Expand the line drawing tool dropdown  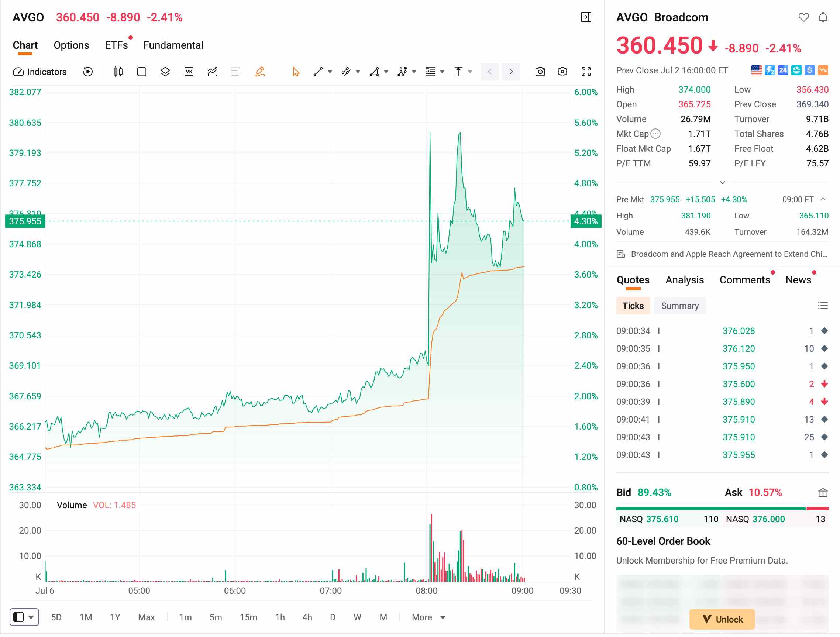click(x=330, y=72)
